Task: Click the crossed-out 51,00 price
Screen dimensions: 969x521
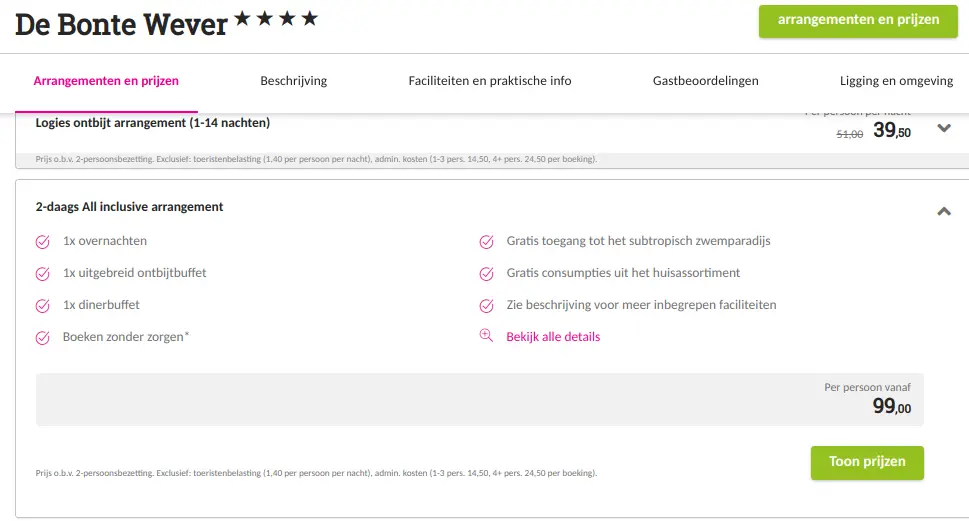Action: (849, 134)
